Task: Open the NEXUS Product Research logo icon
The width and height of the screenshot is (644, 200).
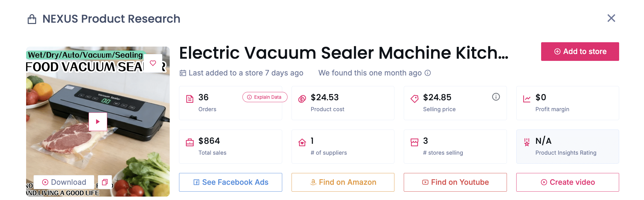Action: [31, 19]
